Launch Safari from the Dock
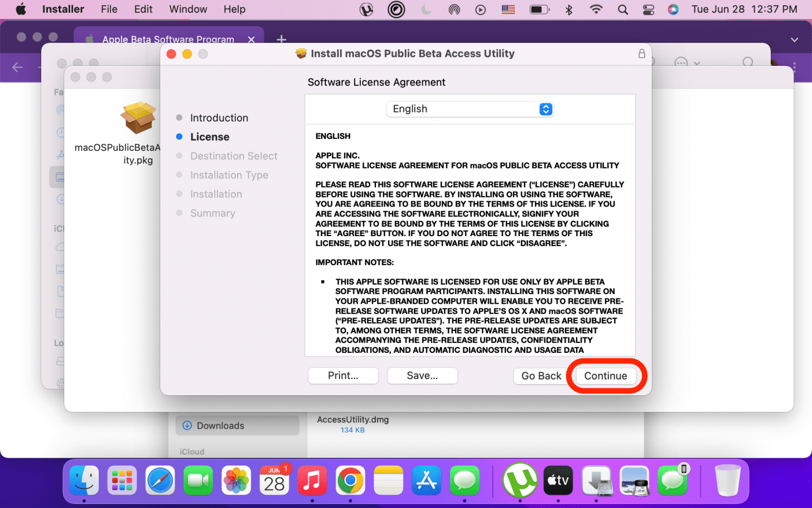 click(160, 481)
